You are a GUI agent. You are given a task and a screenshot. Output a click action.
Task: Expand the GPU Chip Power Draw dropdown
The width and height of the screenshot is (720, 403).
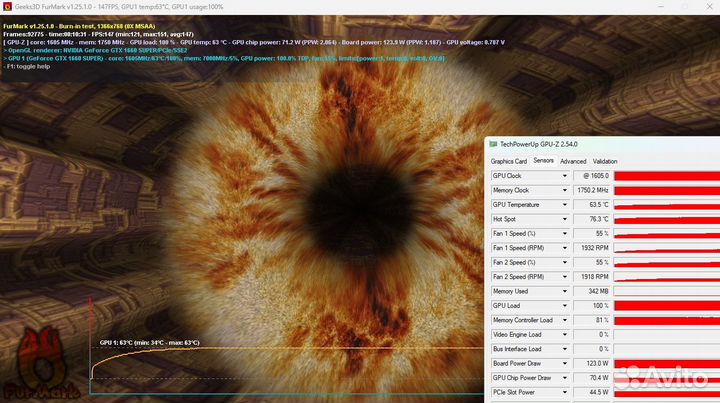pyautogui.click(x=565, y=378)
